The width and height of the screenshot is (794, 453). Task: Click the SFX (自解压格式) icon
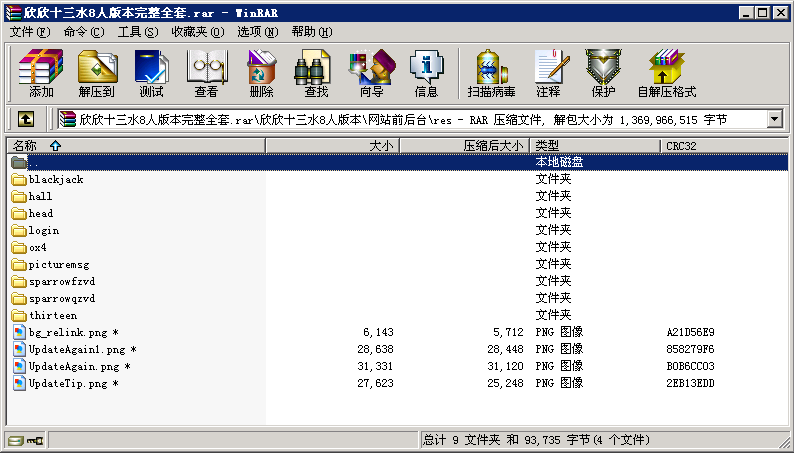pyautogui.click(x=666, y=73)
